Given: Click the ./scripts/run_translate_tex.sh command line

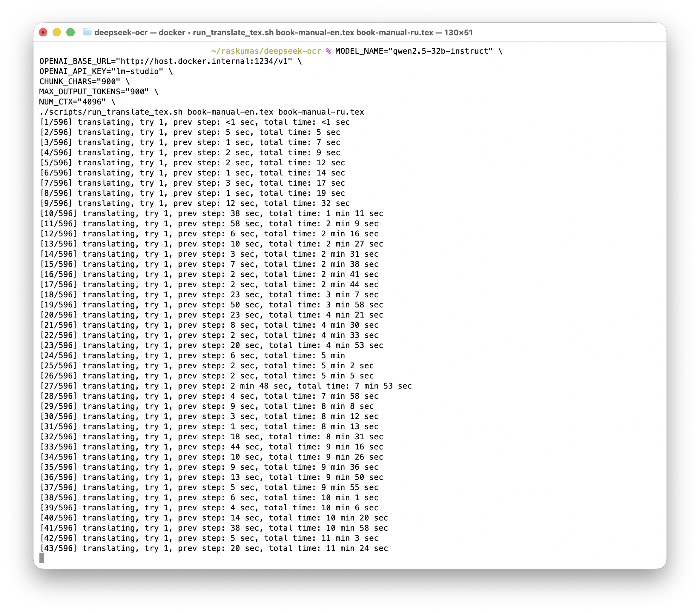Looking at the screenshot, I should pos(201,112).
